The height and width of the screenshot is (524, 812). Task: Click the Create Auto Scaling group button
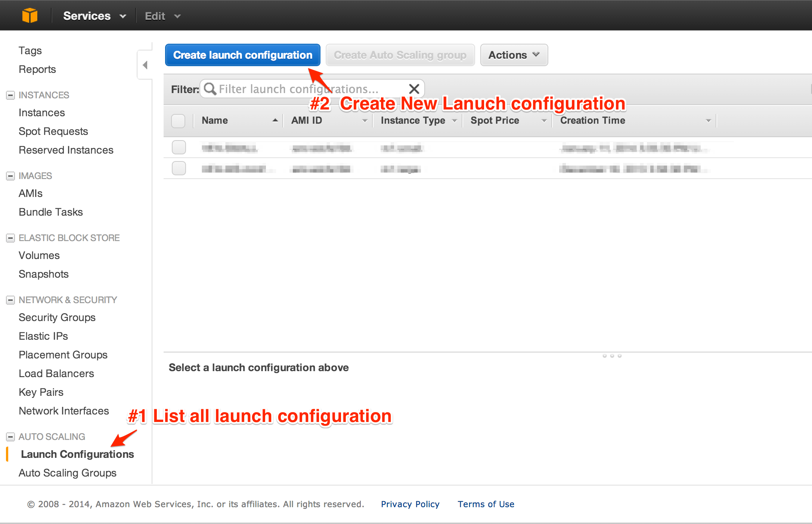tap(400, 55)
